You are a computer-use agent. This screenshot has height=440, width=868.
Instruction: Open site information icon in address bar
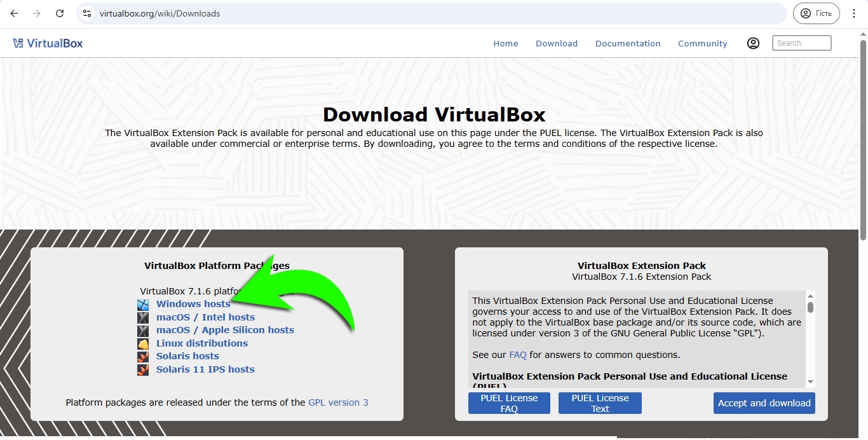tap(87, 13)
